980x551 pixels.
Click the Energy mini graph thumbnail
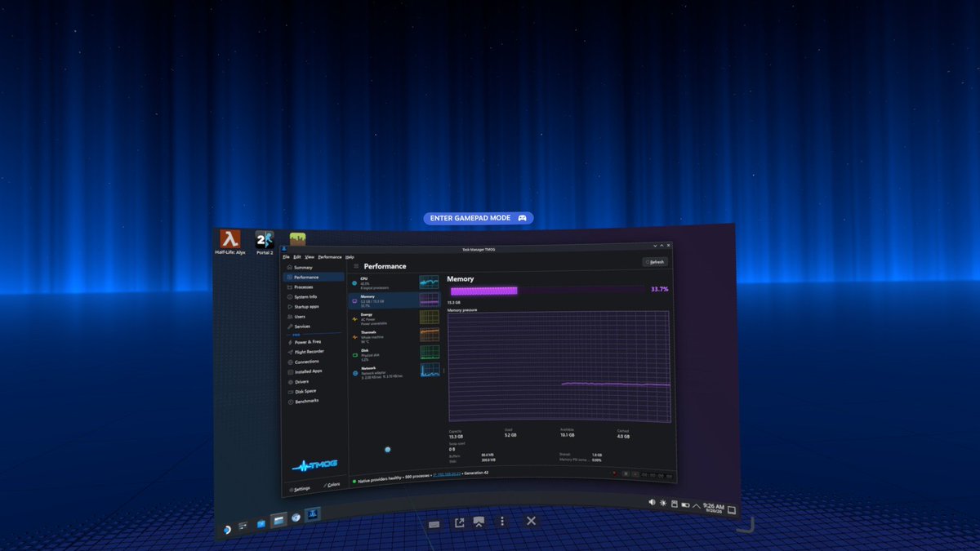(x=429, y=317)
